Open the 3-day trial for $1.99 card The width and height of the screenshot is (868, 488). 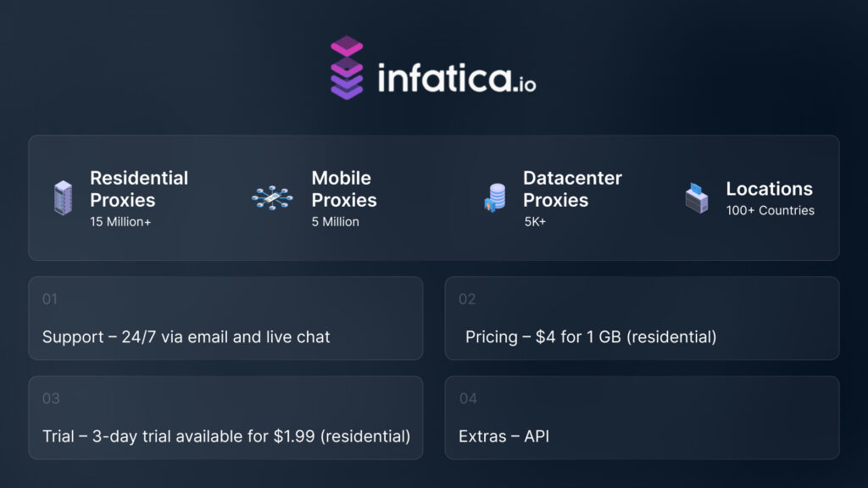click(x=225, y=418)
